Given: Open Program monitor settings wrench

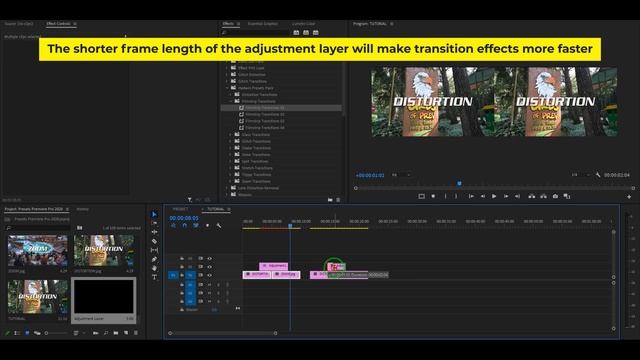Looking at the screenshot, I should [598, 175].
